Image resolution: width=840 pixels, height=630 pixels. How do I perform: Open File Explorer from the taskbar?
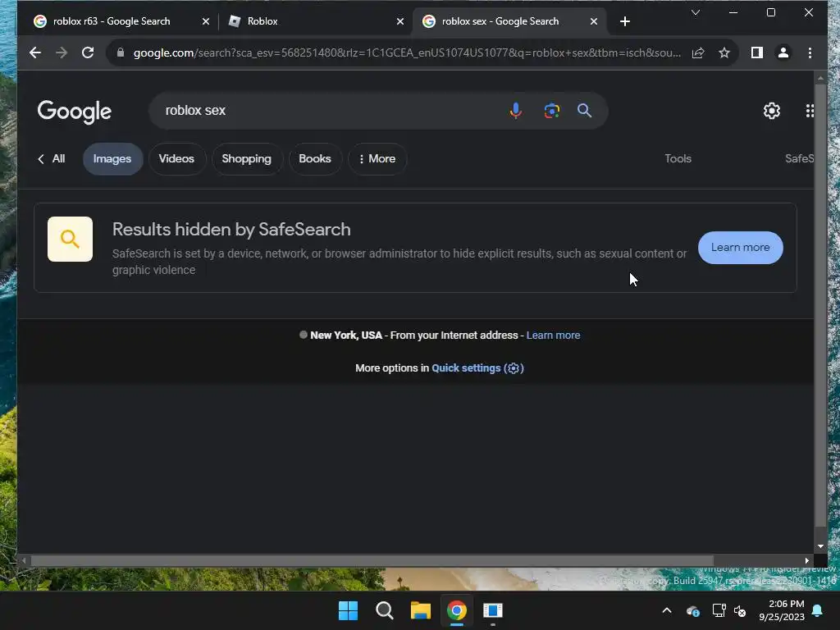pos(421,610)
